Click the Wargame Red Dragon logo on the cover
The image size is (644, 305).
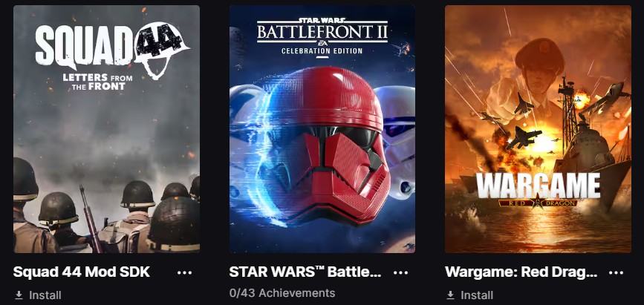click(539, 190)
